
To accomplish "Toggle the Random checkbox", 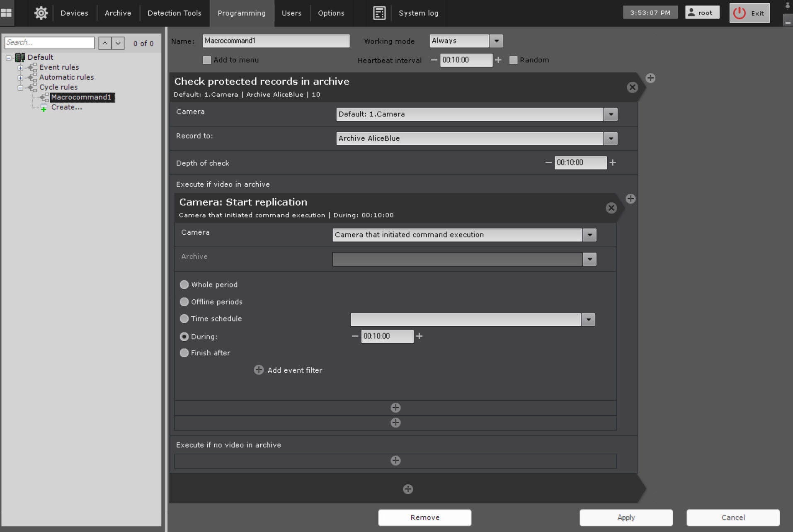I will point(513,60).
